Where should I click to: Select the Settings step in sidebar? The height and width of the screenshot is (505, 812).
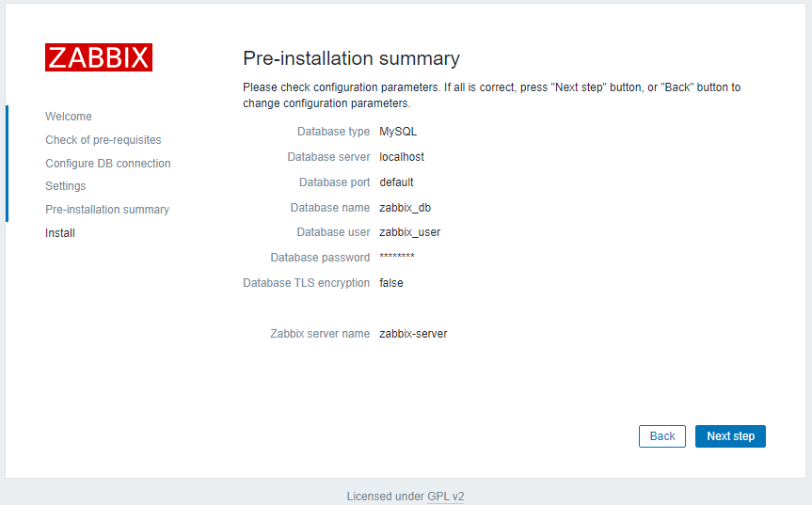point(66,186)
